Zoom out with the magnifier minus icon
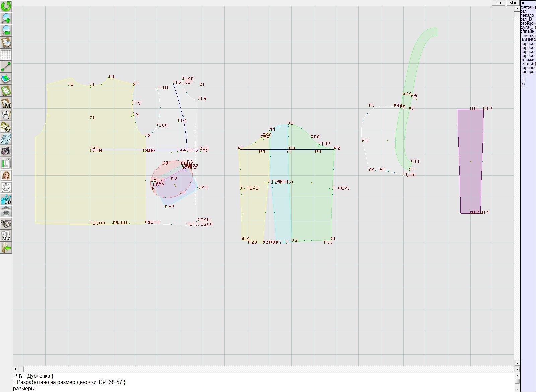 (6, 30)
